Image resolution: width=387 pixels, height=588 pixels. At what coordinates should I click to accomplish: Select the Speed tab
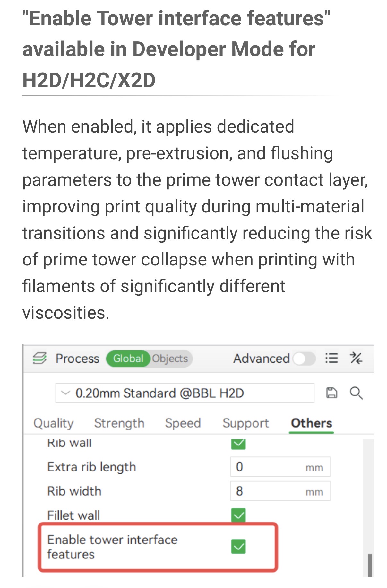(x=183, y=423)
